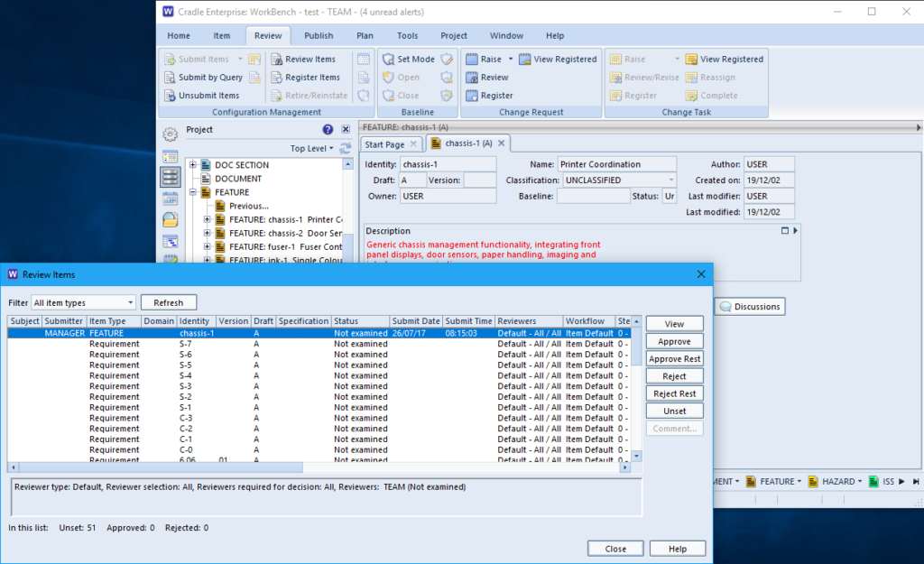Image resolution: width=924 pixels, height=564 pixels.
Task: Select the Requirement C-3 row
Action: [x=319, y=419]
